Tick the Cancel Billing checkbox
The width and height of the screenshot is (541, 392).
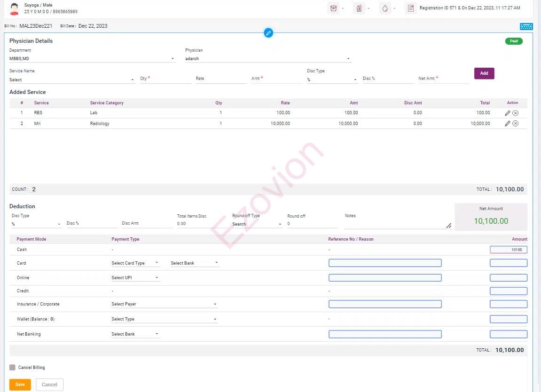tap(13, 368)
